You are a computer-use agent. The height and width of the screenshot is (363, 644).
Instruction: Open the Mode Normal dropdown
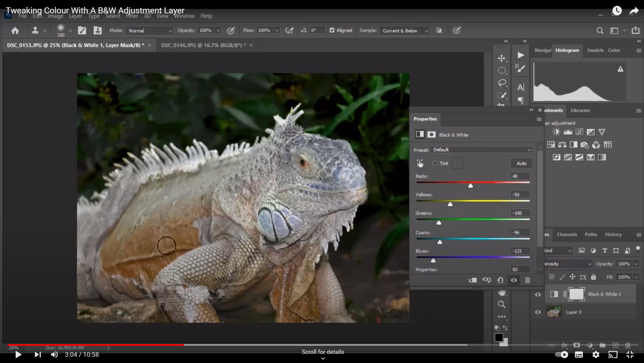[x=149, y=31]
